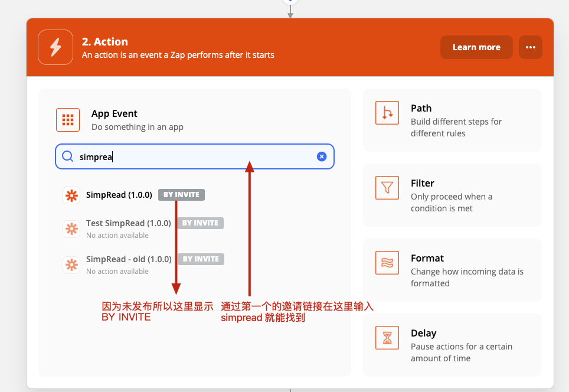Click the search magnifier icon
This screenshot has height=392, width=569.
pos(67,156)
